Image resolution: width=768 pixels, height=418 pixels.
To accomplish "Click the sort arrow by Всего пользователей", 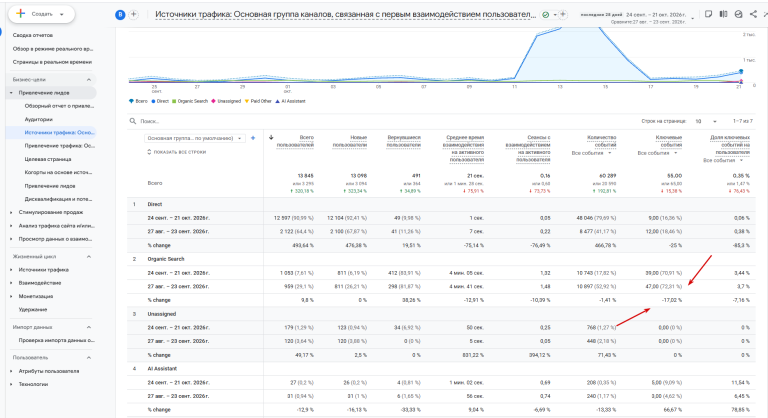I will [x=271, y=138].
